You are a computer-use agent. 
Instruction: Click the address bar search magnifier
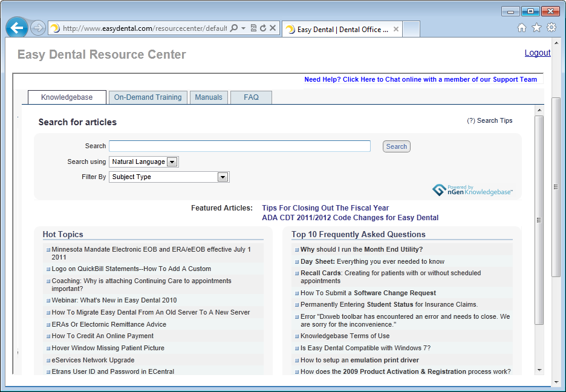pyautogui.click(x=233, y=28)
